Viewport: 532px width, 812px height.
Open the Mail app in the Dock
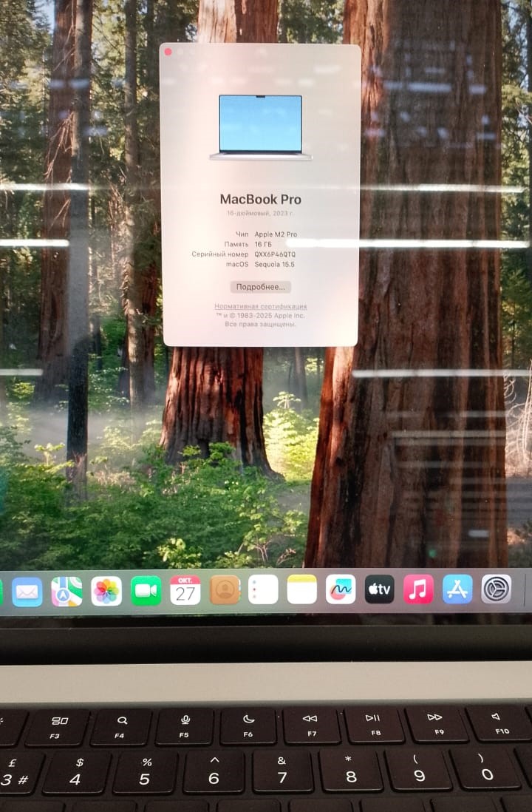point(27,592)
